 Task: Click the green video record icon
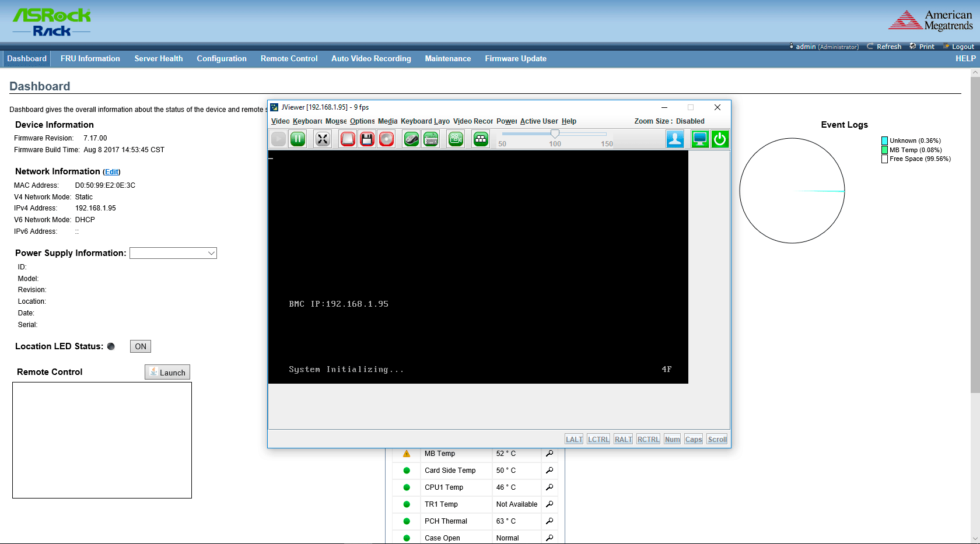coord(456,139)
